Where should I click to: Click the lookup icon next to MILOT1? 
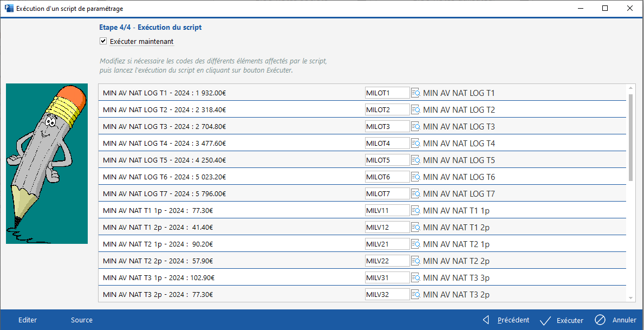[415, 93]
